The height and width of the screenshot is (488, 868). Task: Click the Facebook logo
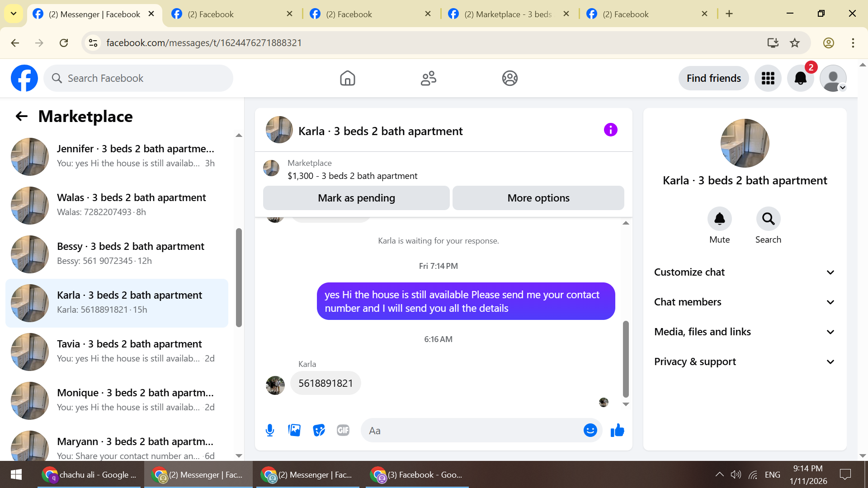(24, 78)
